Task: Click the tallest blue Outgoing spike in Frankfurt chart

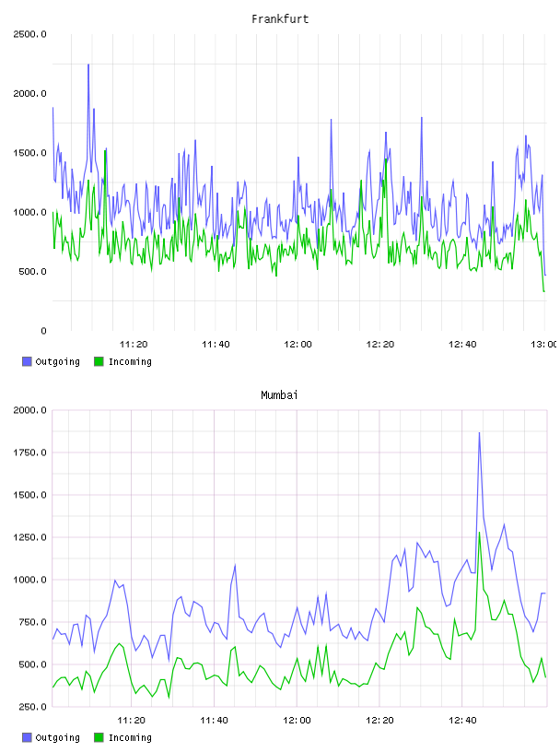Action: coord(88,65)
